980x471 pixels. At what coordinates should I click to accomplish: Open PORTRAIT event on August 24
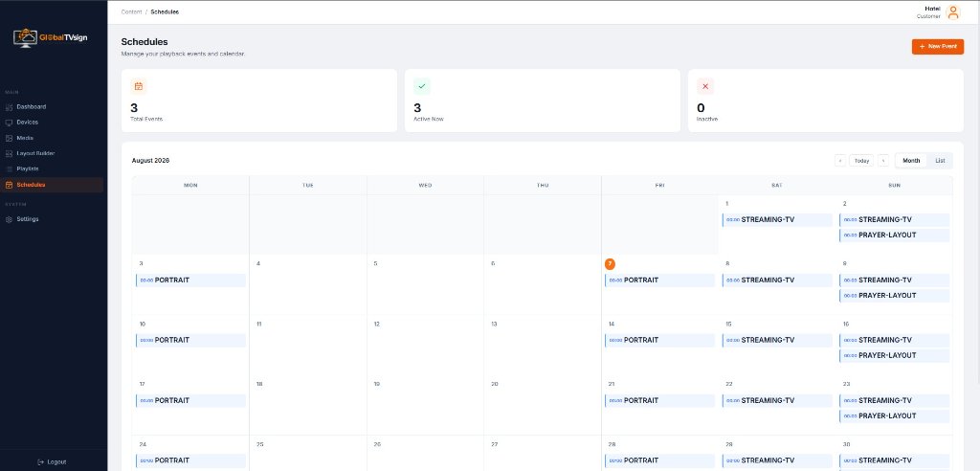(x=190, y=460)
